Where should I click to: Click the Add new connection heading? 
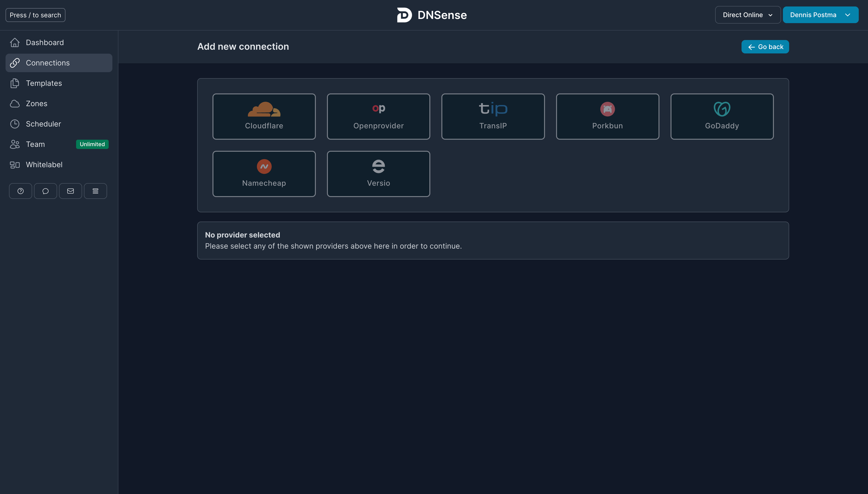pyautogui.click(x=243, y=46)
